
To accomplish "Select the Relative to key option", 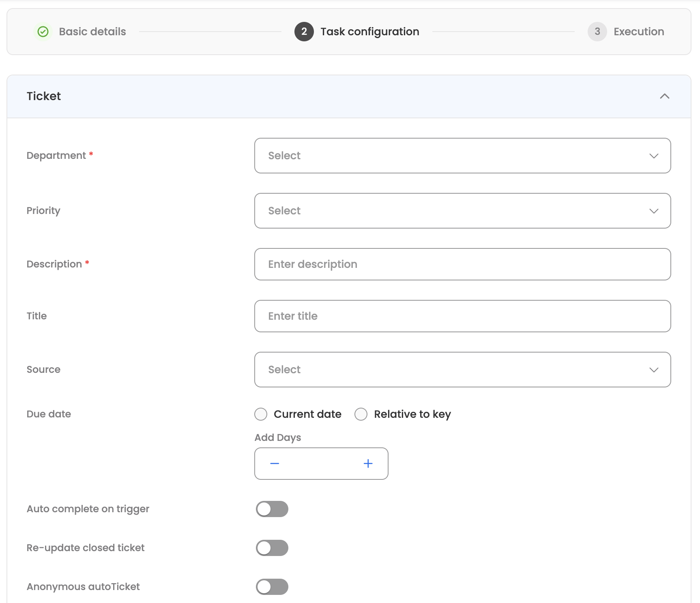I will [x=361, y=414].
